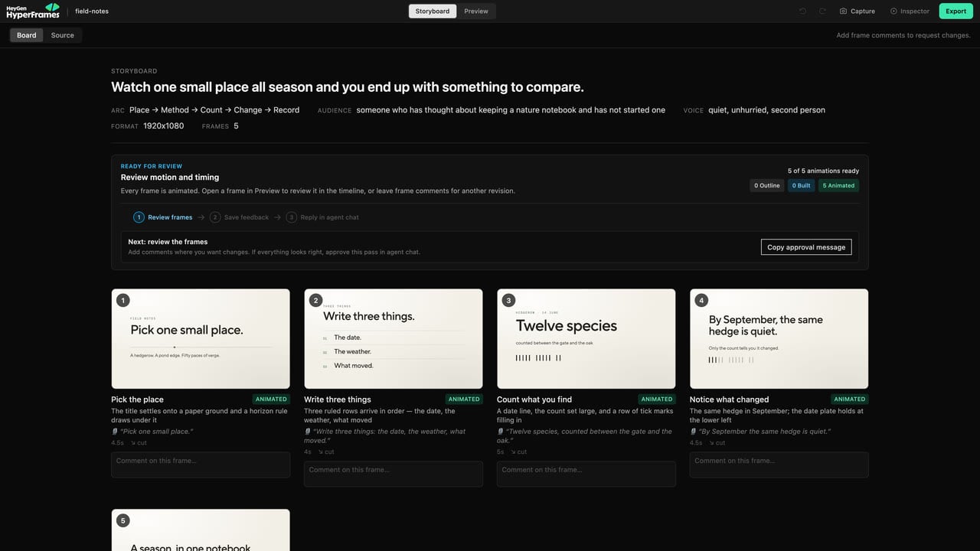The height and width of the screenshot is (551, 980).
Task: Click the microphone icon beside "By September the same hedge"
Action: tap(694, 432)
